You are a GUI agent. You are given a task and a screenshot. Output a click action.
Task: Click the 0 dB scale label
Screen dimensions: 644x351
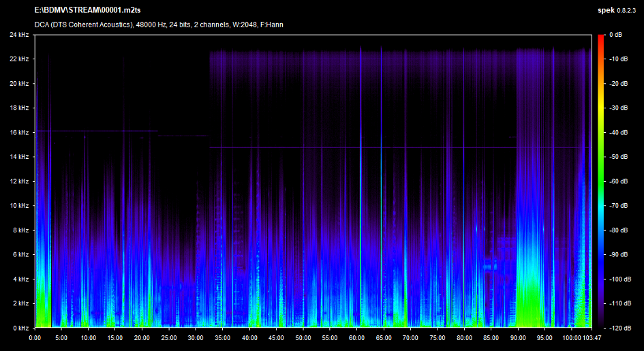[x=615, y=35]
